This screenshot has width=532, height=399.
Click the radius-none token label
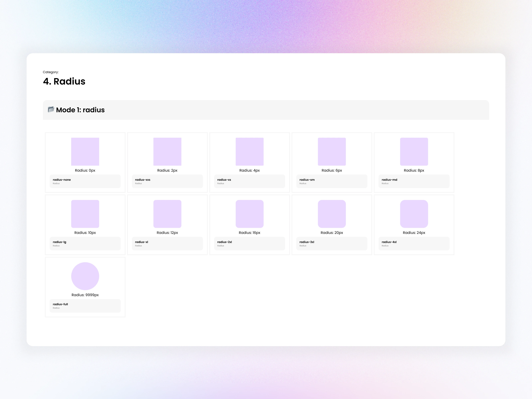click(62, 180)
